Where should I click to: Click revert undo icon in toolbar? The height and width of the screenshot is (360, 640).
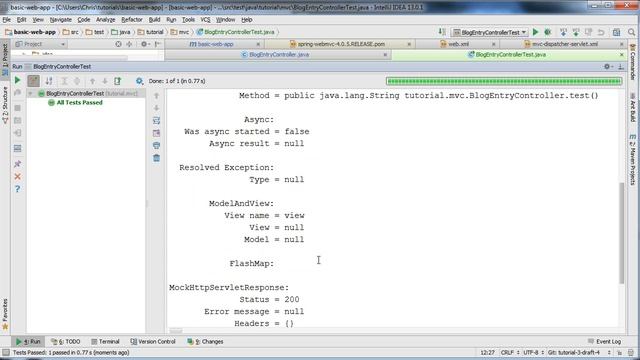(x=601, y=32)
